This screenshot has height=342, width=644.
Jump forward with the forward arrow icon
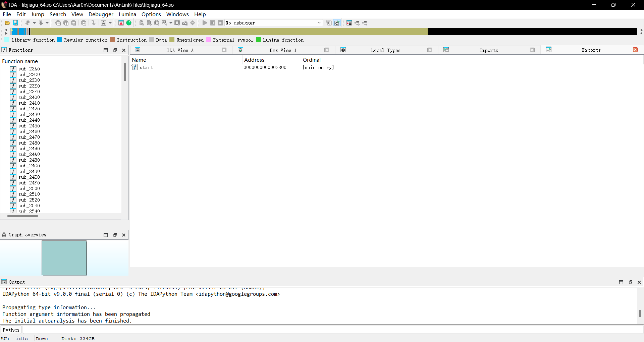point(41,23)
